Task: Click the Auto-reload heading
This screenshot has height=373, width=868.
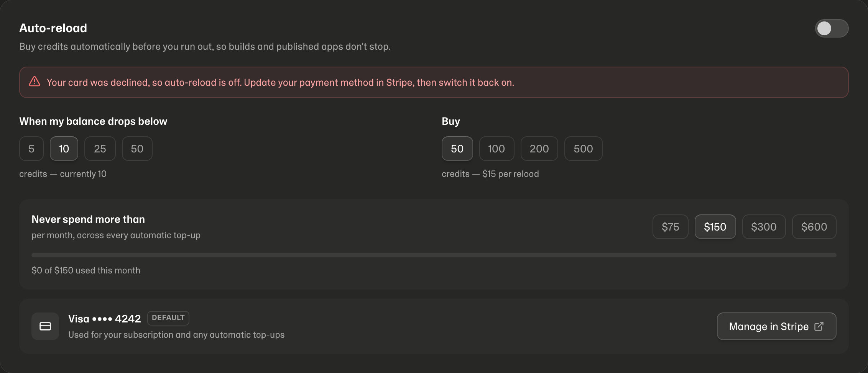Action: 53,28
